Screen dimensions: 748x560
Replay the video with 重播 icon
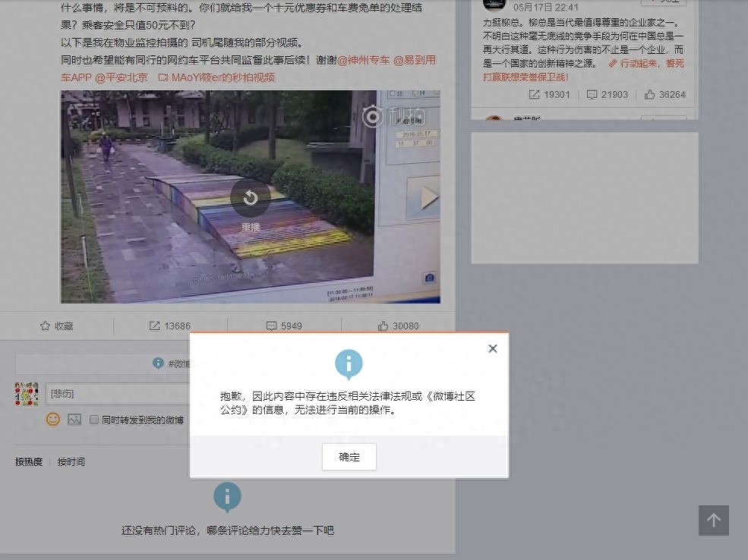click(251, 197)
